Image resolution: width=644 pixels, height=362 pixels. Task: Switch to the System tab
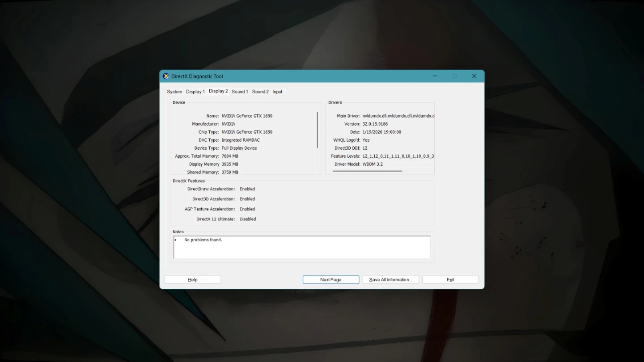pyautogui.click(x=174, y=92)
